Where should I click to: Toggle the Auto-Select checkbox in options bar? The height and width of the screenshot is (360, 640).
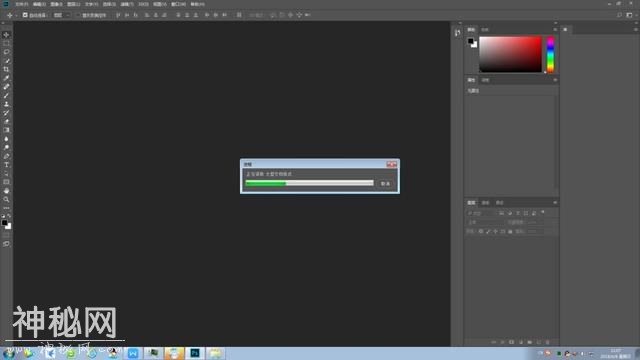pos(25,15)
